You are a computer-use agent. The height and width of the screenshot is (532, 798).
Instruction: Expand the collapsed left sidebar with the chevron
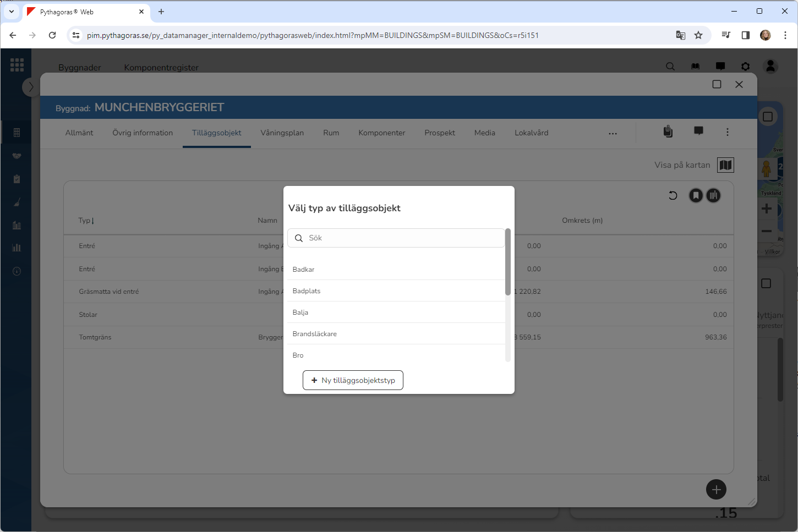tap(31, 87)
